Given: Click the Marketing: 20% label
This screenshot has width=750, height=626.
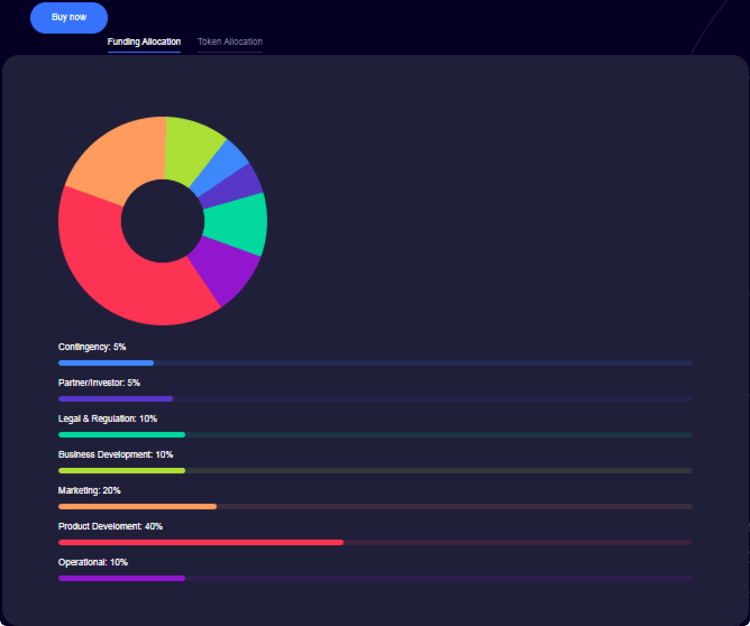Looking at the screenshot, I should click(89, 491).
